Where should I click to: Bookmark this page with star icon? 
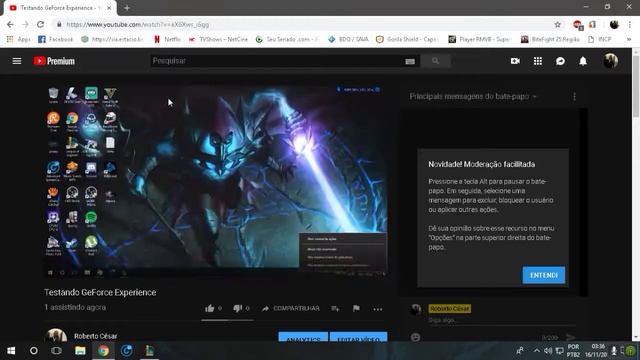point(558,24)
